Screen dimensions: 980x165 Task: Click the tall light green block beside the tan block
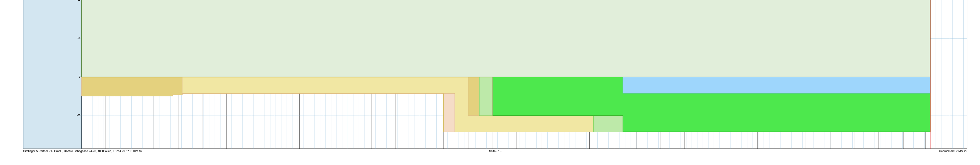486,96
